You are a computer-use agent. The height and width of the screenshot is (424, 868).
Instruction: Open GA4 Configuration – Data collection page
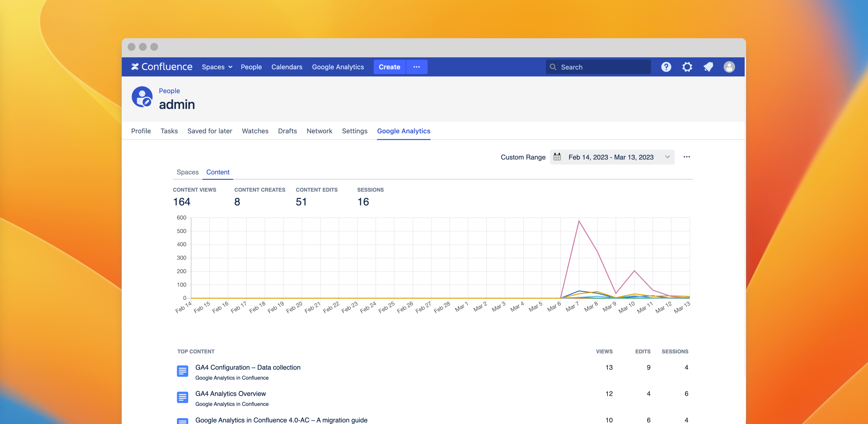click(x=248, y=367)
